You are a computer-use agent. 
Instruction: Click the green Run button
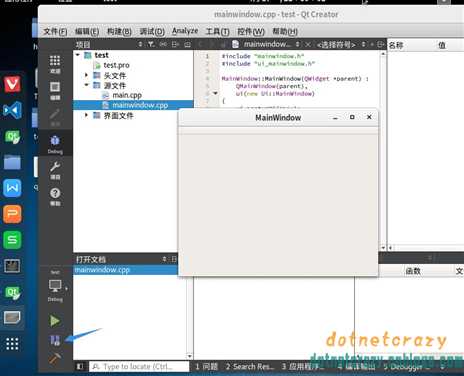55,321
